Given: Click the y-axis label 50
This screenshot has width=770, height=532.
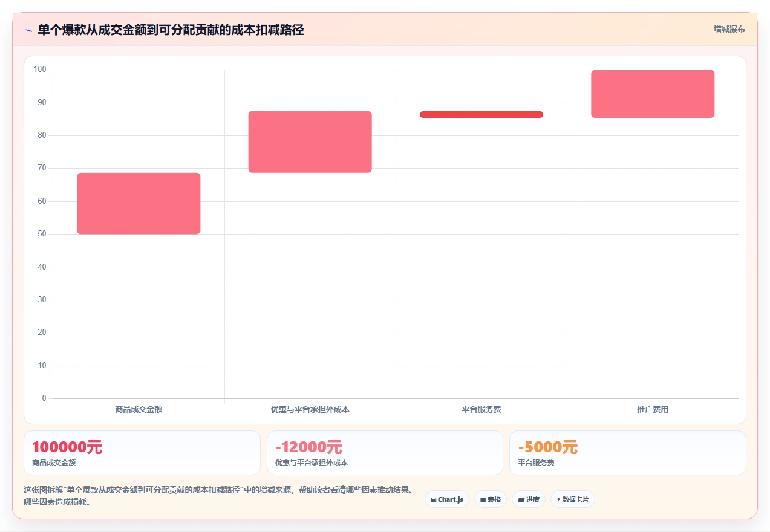Looking at the screenshot, I should pos(42,234).
